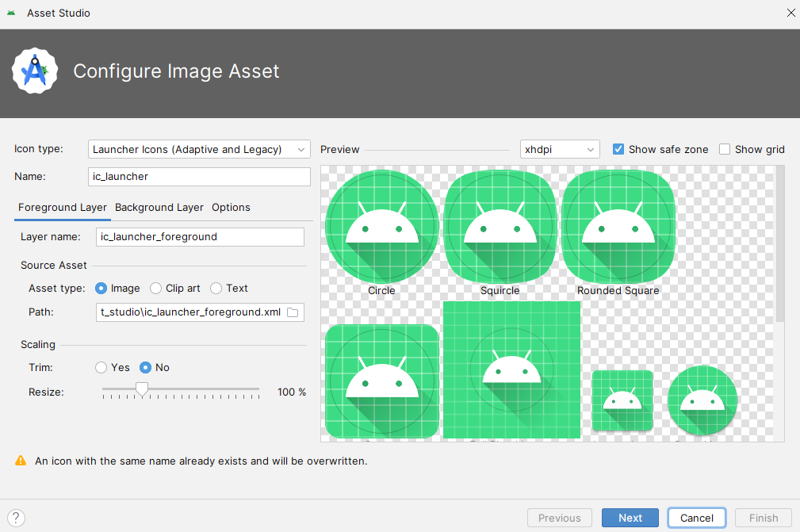Click the preview panel vertical scrollbar
Image resolution: width=800 pixels, height=532 pixels.
coord(779,244)
